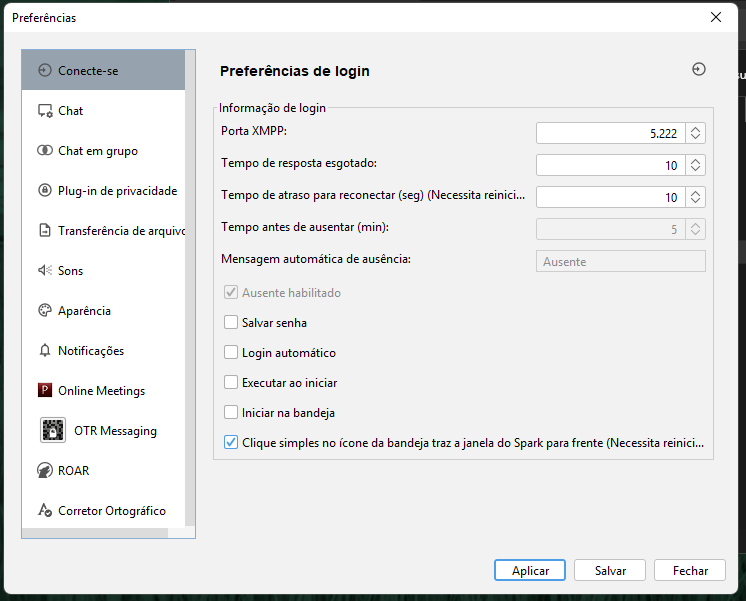
Task: Click the ROAR icon
Action: pos(45,470)
